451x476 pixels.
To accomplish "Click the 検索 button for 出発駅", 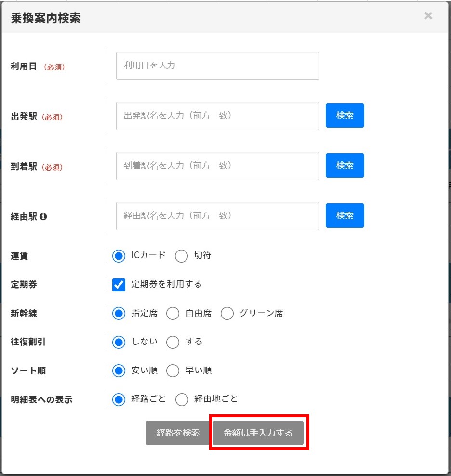I will (345, 116).
